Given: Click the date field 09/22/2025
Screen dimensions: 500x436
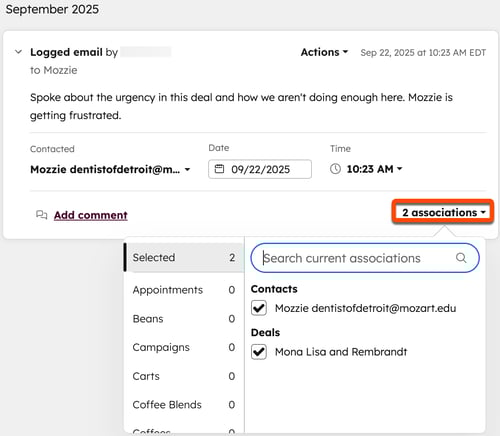Looking at the screenshot, I should tap(260, 169).
